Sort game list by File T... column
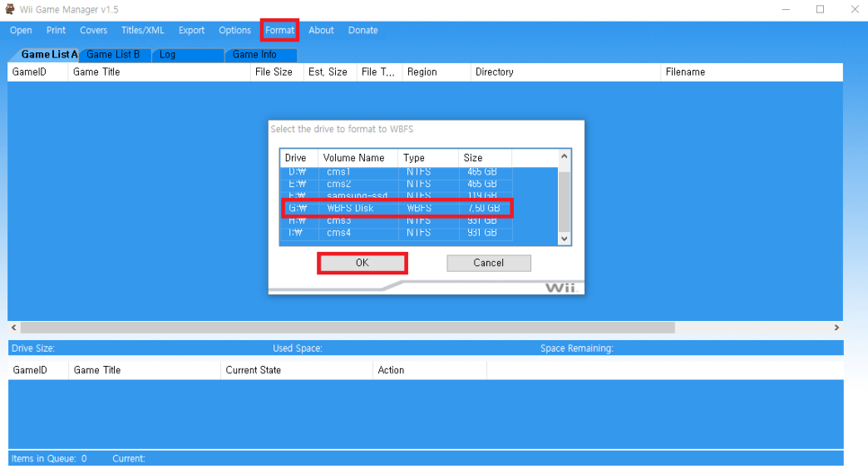Screen dimensions: 868x474 pos(379,72)
